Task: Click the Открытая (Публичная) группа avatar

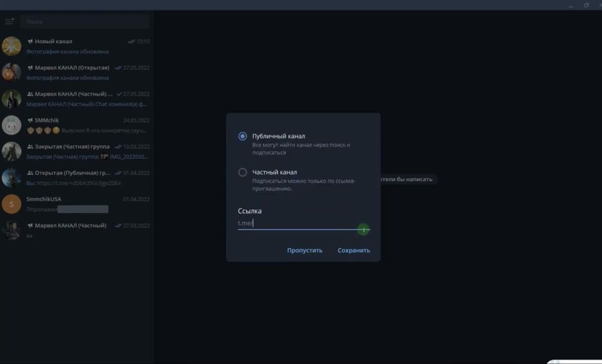Action: [11, 177]
